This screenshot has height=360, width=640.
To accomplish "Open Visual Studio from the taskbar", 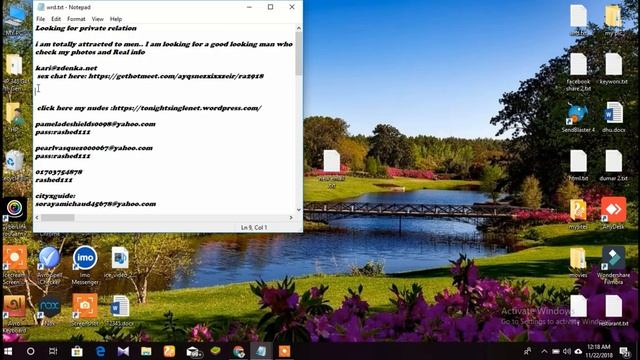I will pyautogui.click(x=123, y=351).
